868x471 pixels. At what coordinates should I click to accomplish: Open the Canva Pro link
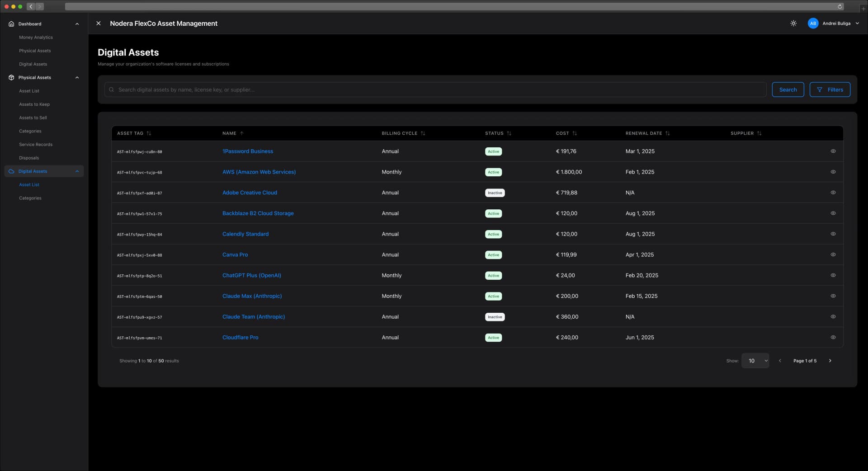[x=235, y=255]
